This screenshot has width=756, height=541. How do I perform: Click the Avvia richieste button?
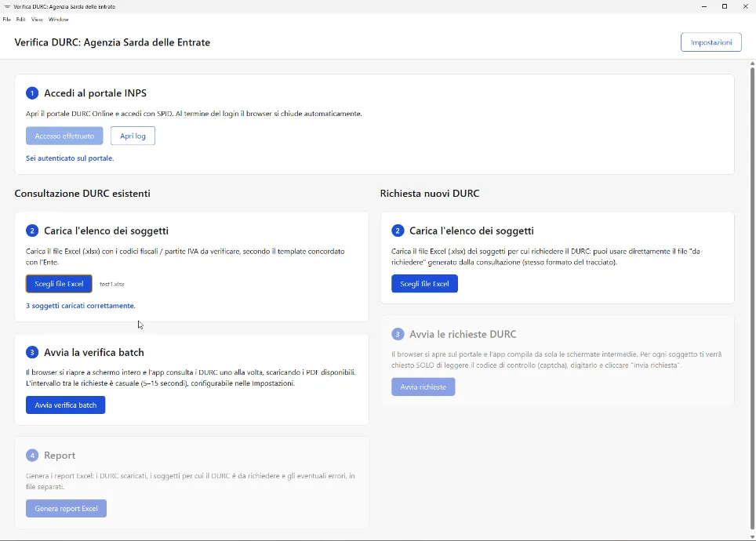(423, 387)
